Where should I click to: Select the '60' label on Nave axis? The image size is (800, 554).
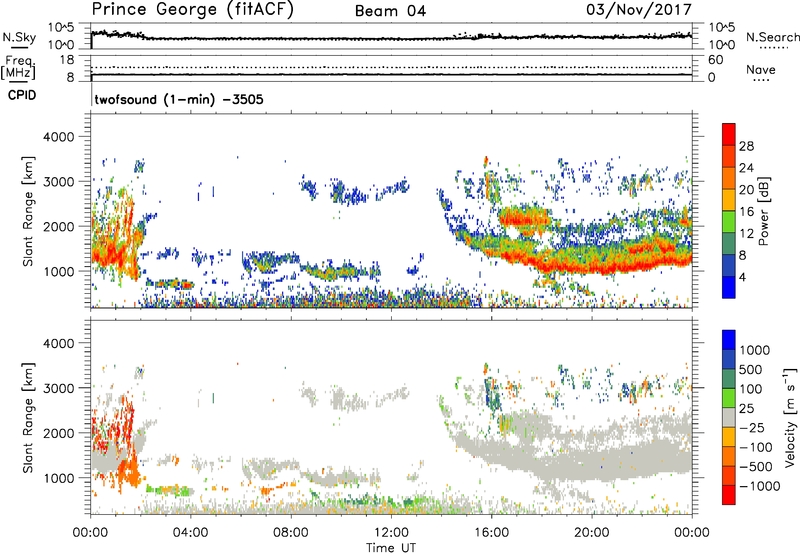click(715, 60)
